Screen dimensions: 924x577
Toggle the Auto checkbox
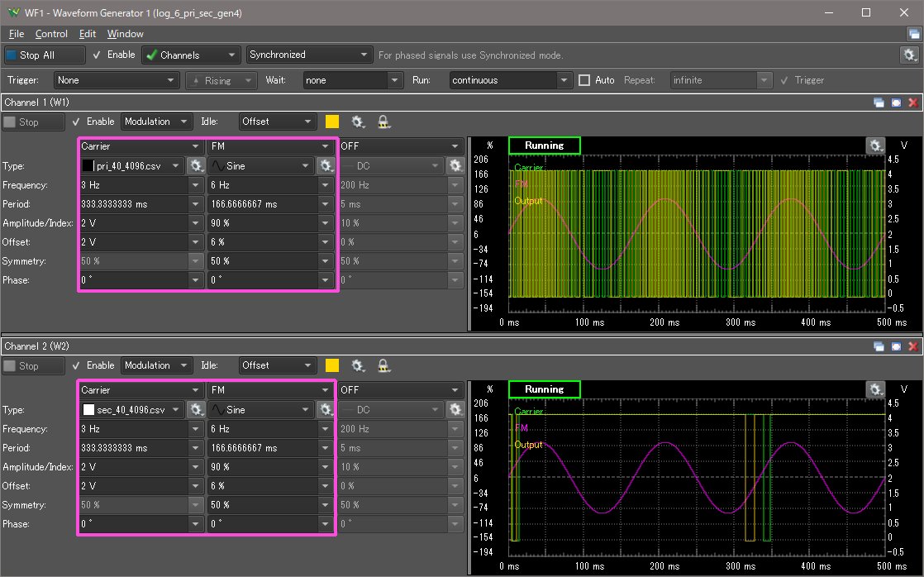coord(584,80)
